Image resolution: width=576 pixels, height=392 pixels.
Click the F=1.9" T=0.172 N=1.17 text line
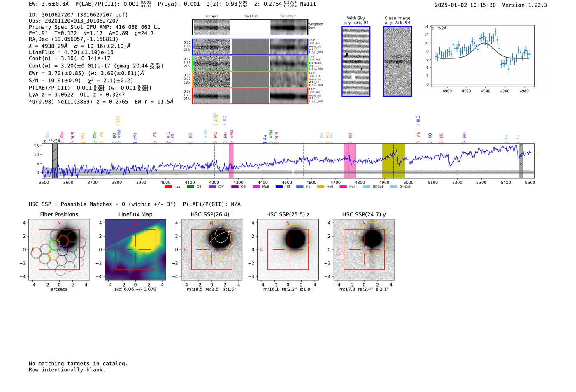pos(91,33)
